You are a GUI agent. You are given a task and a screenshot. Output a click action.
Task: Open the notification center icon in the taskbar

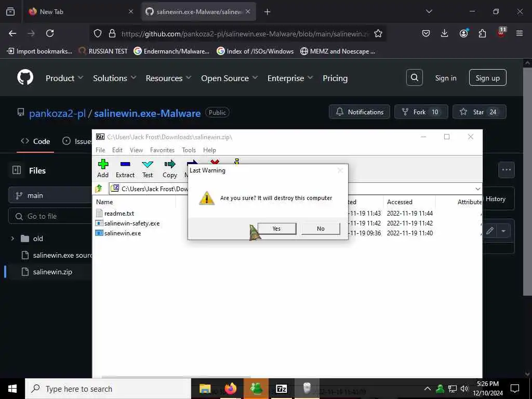pyautogui.click(x=515, y=389)
